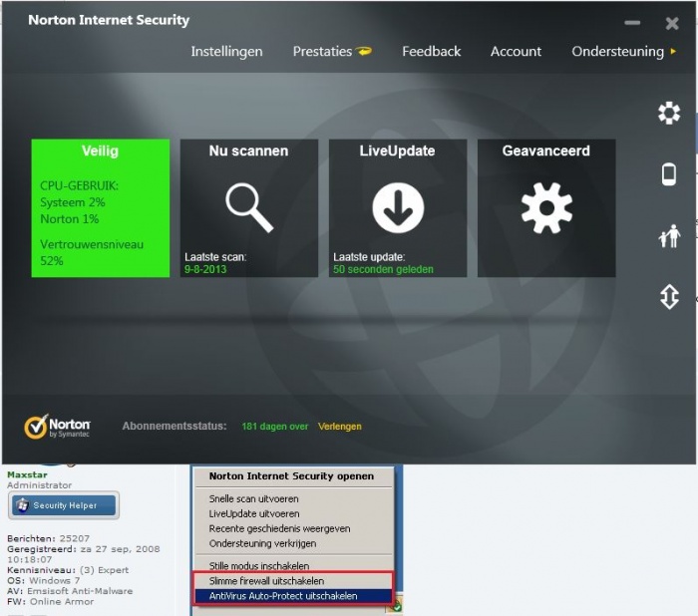The width and height of the screenshot is (698, 616).
Task: Click the Verlengen subscription link
Action: point(340,427)
